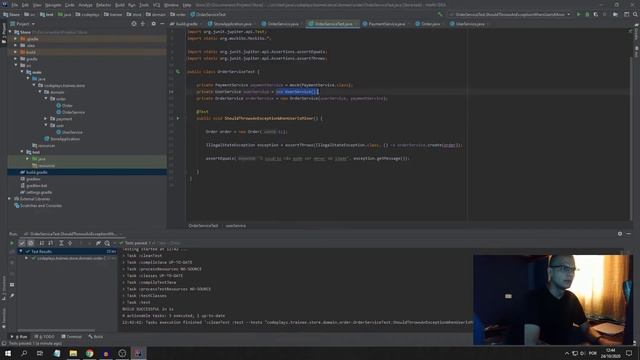This screenshot has width=640, height=360.
Task: Click horizontal scrollbar under test results tree
Action: [57, 330]
